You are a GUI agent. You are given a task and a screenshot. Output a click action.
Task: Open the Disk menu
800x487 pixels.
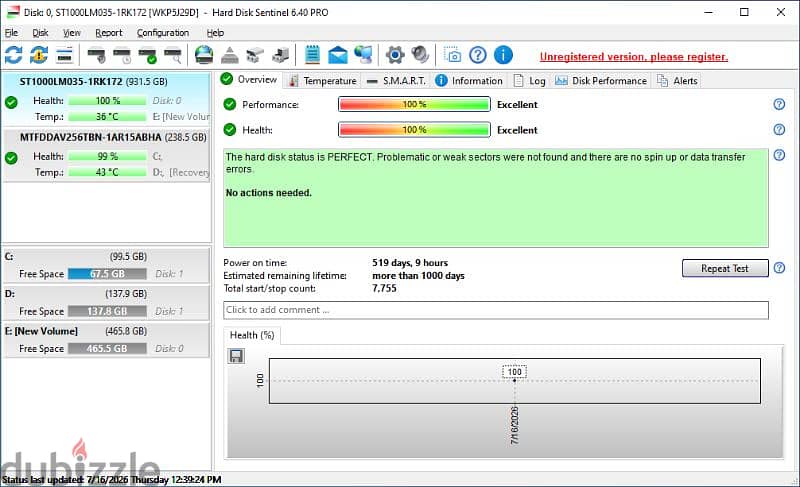pyautogui.click(x=40, y=33)
